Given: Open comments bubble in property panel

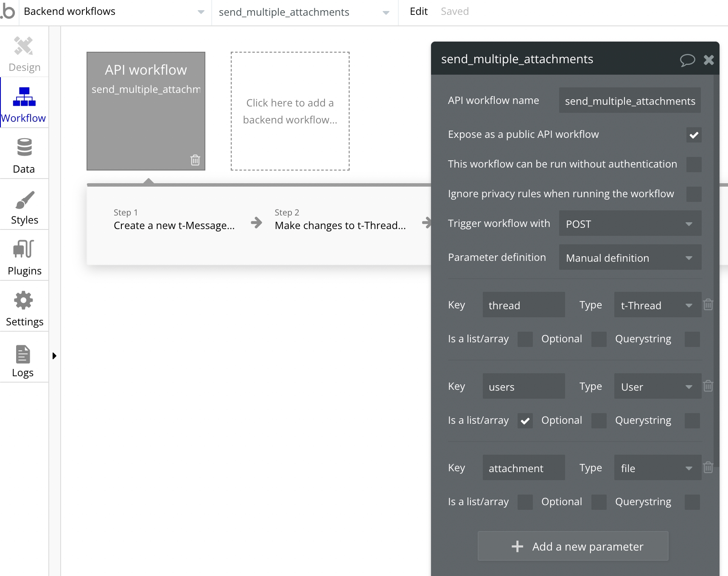Looking at the screenshot, I should [687, 60].
